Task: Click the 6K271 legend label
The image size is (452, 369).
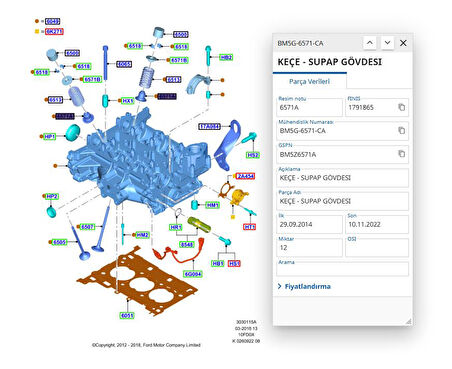Action: 54,31
